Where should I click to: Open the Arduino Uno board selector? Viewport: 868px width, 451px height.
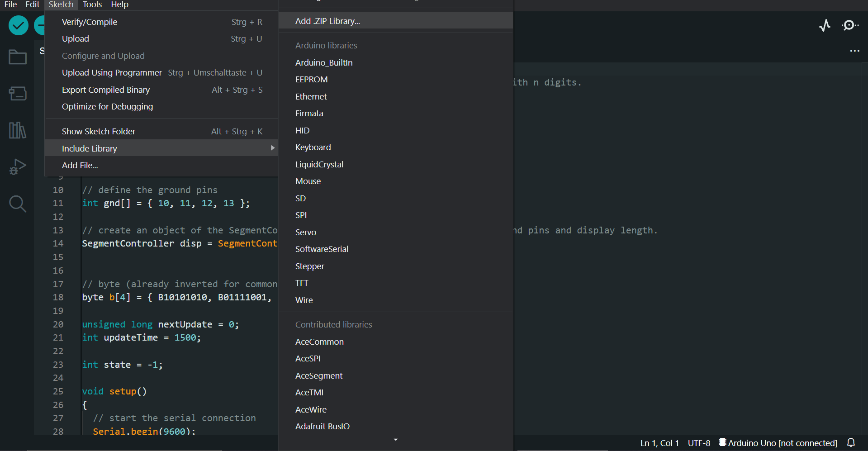[x=777, y=442]
